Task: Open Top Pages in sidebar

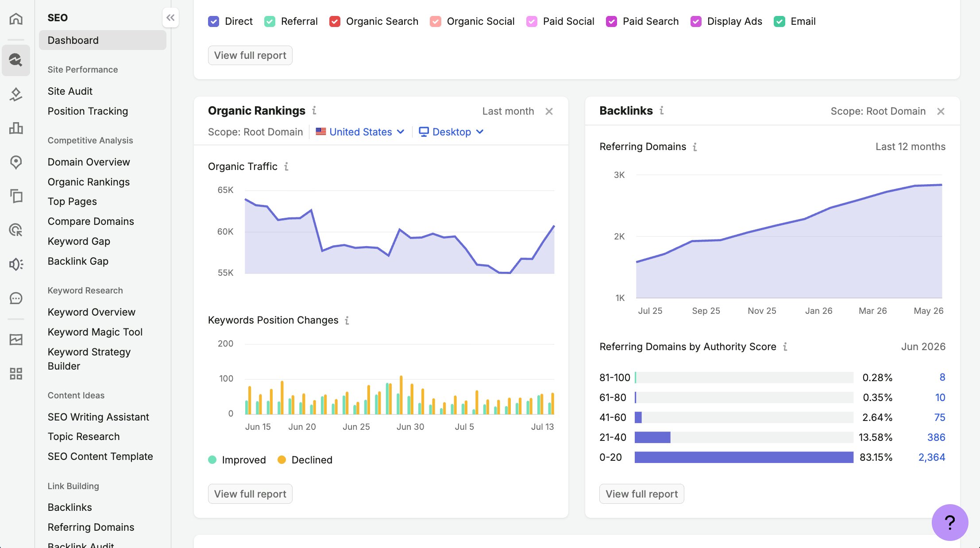Action: click(72, 201)
